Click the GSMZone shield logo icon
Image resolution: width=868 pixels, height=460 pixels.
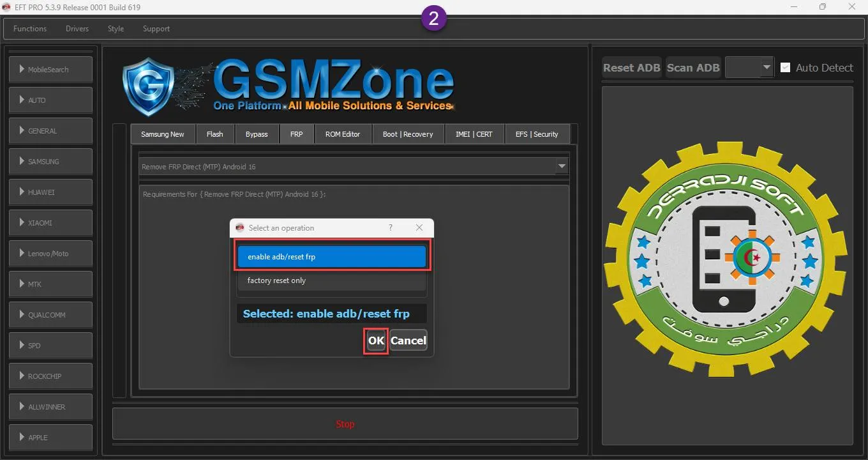pyautogui.click(x=148, y=87)
